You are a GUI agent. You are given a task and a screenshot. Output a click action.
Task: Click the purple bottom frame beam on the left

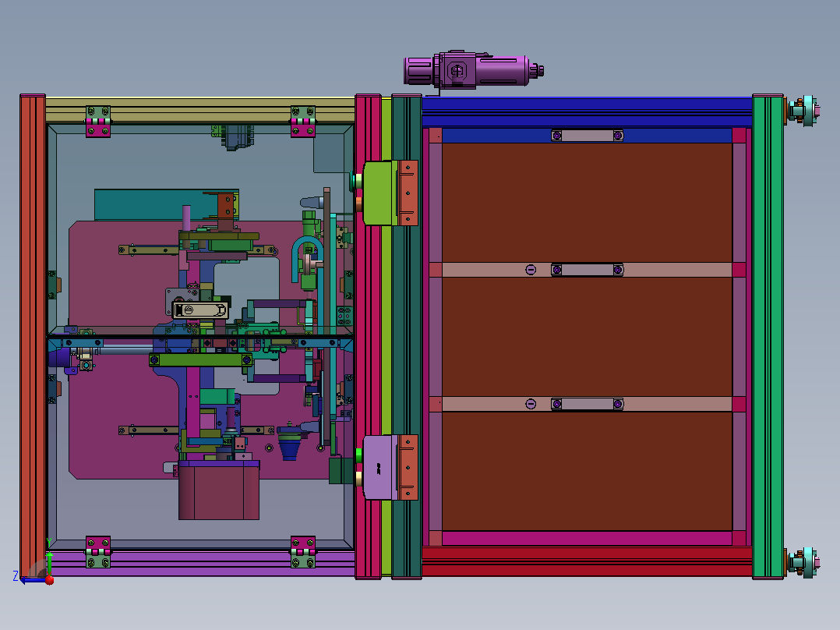200,563
